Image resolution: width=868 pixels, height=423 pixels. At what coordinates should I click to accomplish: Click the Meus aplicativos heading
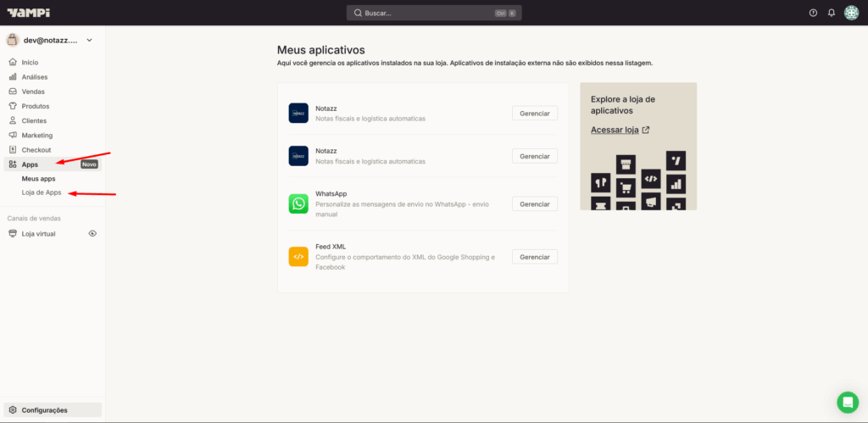(321, 50)
